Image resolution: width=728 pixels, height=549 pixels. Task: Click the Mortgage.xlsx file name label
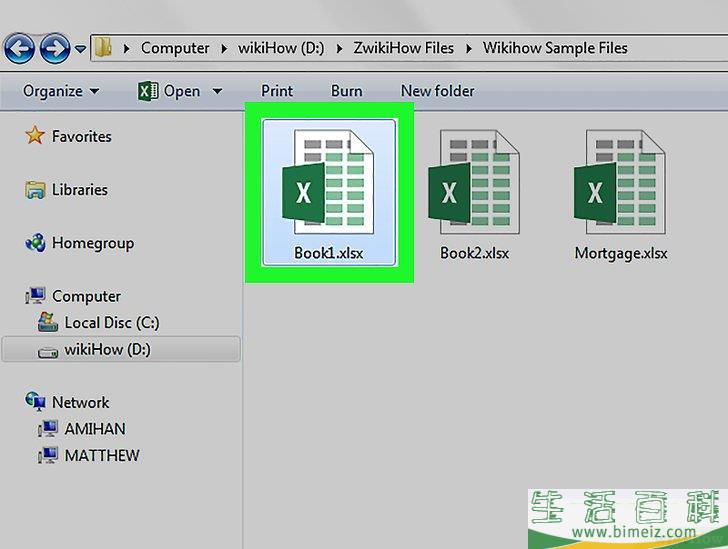click(x=621, y=254)
